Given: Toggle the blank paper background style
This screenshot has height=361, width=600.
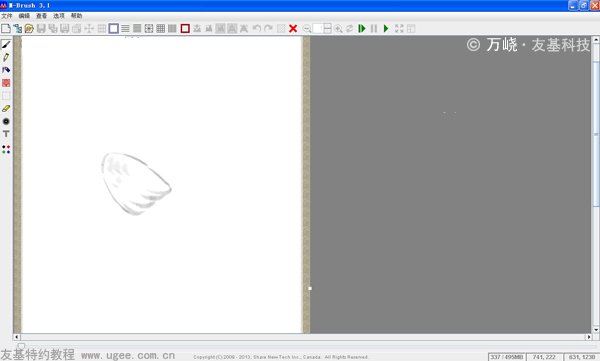Looking at the screenshot, I should tap(114, 29).
